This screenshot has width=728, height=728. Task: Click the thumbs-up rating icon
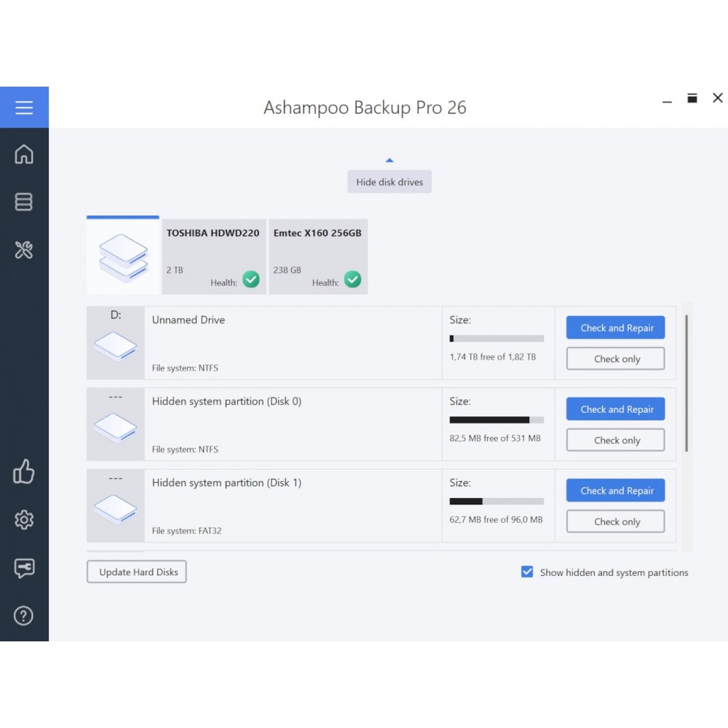(24, 471)
